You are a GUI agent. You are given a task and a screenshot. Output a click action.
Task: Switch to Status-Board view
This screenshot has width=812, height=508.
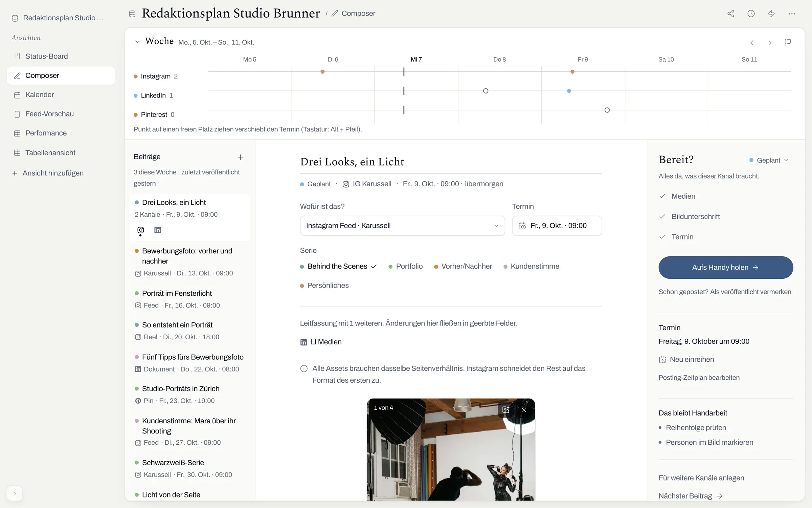coord(61,56)
